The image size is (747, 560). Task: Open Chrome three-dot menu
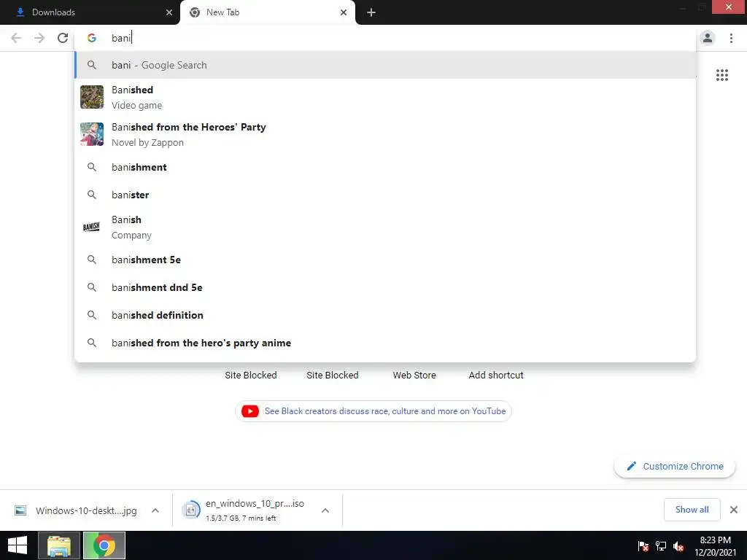pos(731,38)
